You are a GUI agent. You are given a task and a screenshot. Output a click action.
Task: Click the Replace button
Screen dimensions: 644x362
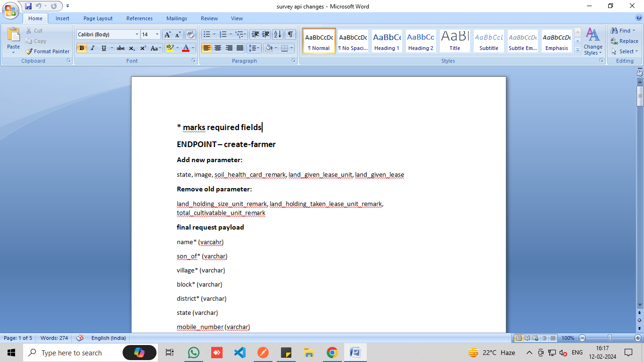click(624, 41)
